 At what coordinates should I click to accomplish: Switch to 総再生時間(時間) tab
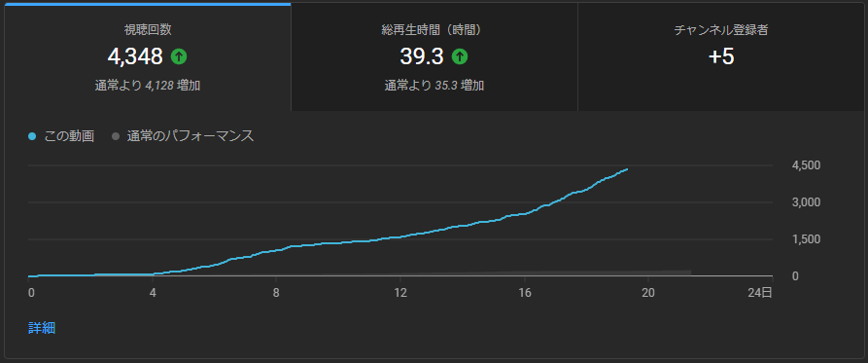click(x=434, y=57)
